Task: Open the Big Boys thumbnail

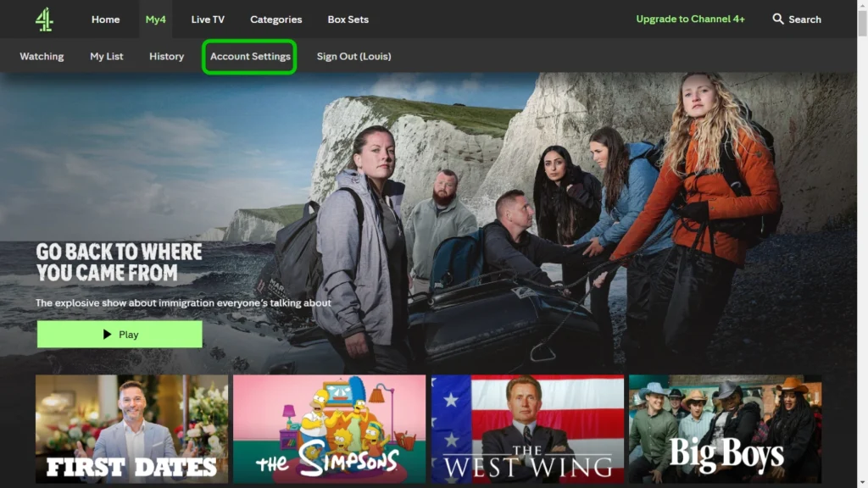Action: pyautogui.click(x=726, y=429)
